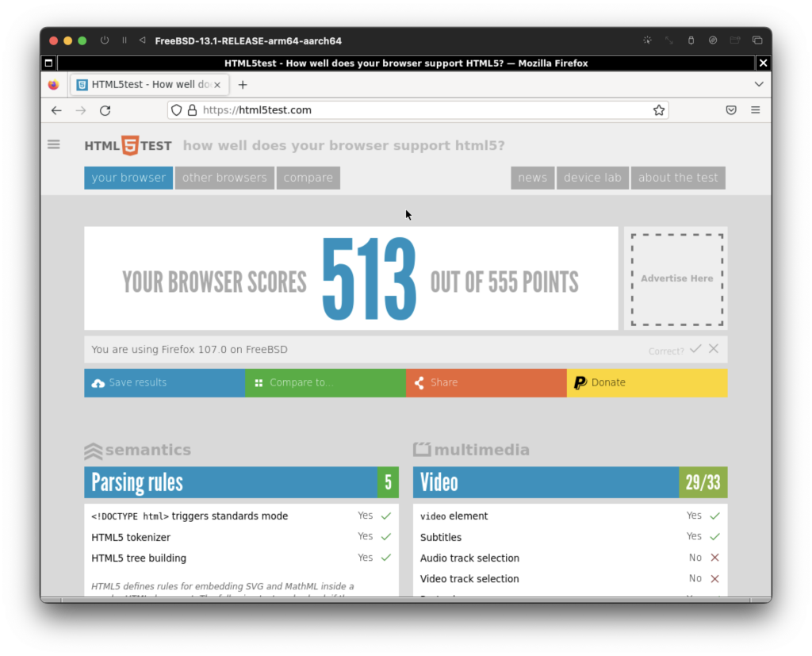This screenshot has width=812, height=656.
Task: Click the Save results button
Action: (165, 383)
